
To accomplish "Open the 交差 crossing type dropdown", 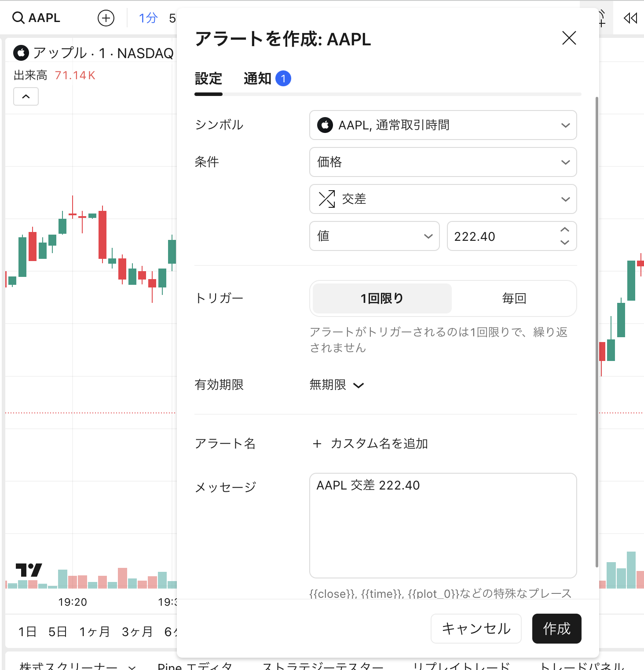I will click(x=443, y=199).
